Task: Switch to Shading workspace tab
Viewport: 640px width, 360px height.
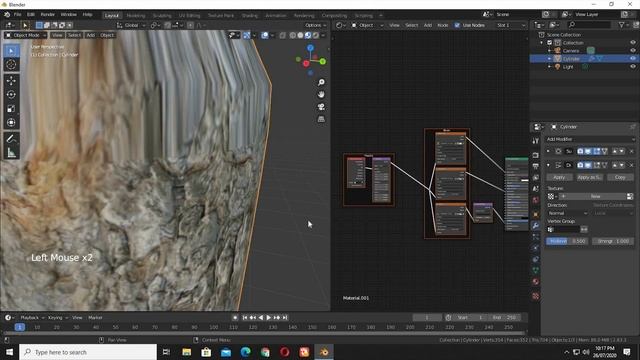Action: point(249,16)
